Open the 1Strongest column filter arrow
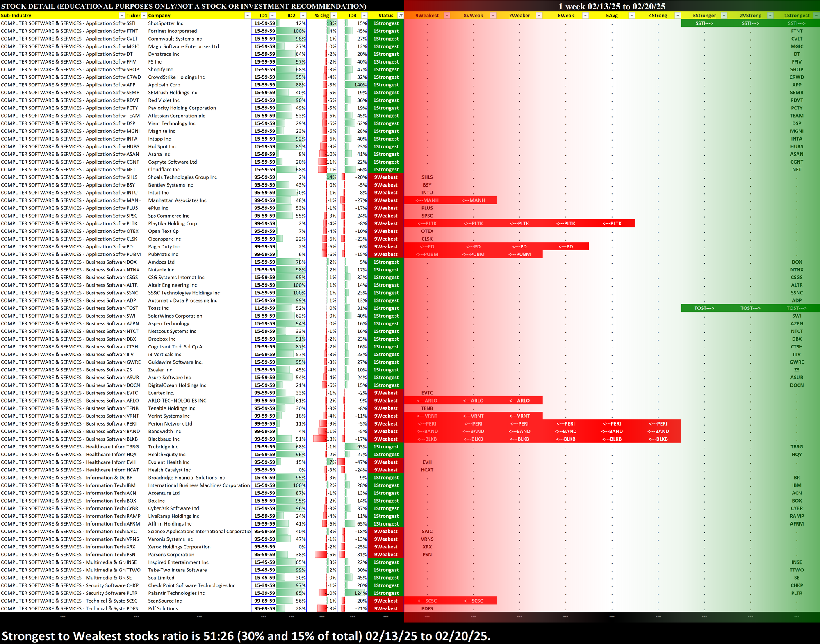 (816, 16)
